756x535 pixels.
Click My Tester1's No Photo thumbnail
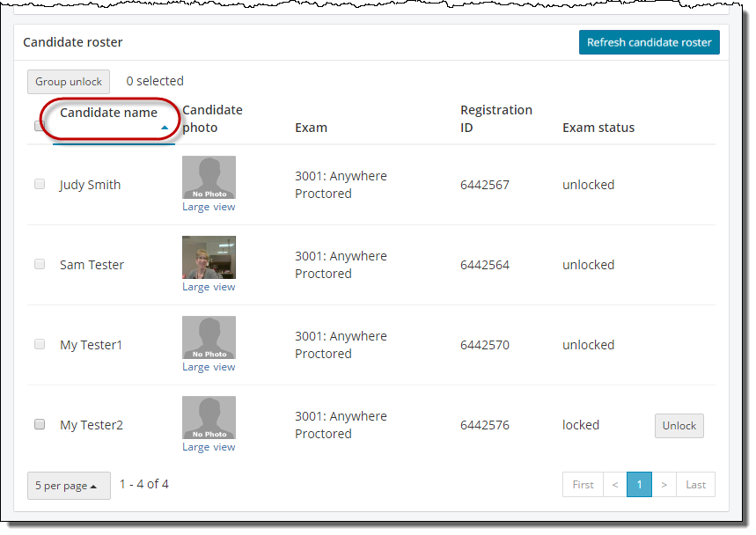209,338
